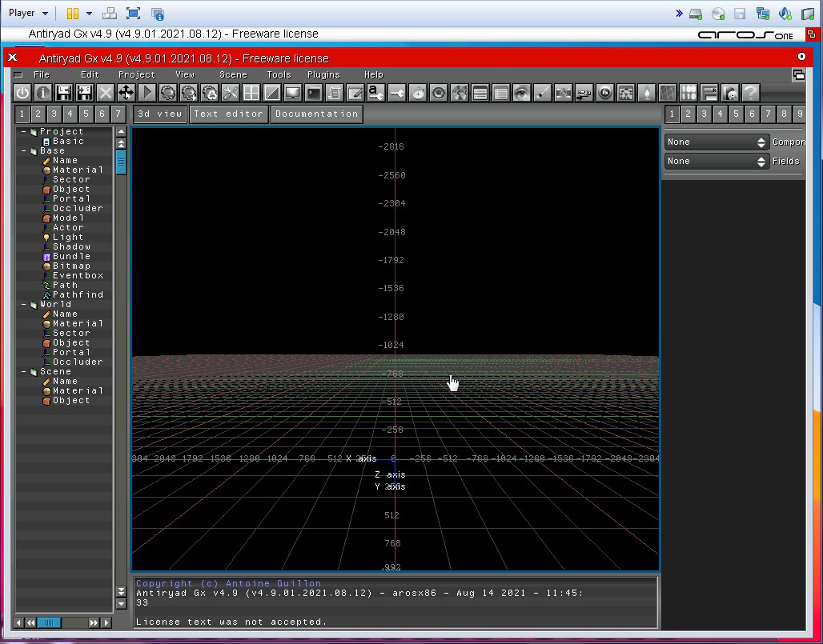The image size is (823, 644).
Task: Switch to the Text editor view
Action: point(228,114)
